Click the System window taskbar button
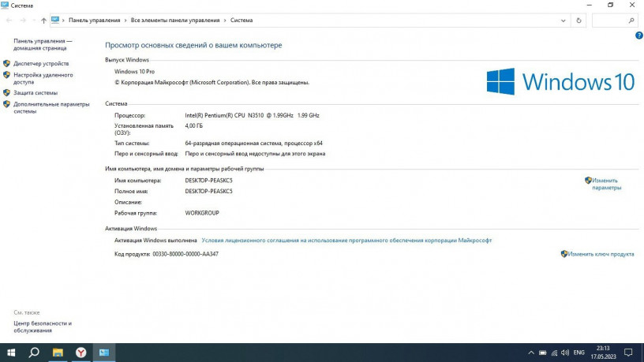The height and width of the screenshot is (362, 644). pos(104,353)
